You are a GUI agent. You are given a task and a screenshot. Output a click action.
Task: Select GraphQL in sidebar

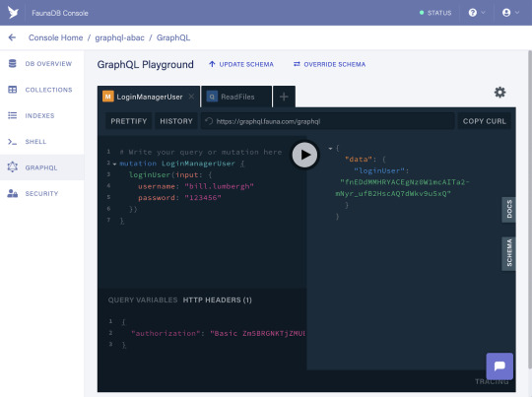pos(41,167)
